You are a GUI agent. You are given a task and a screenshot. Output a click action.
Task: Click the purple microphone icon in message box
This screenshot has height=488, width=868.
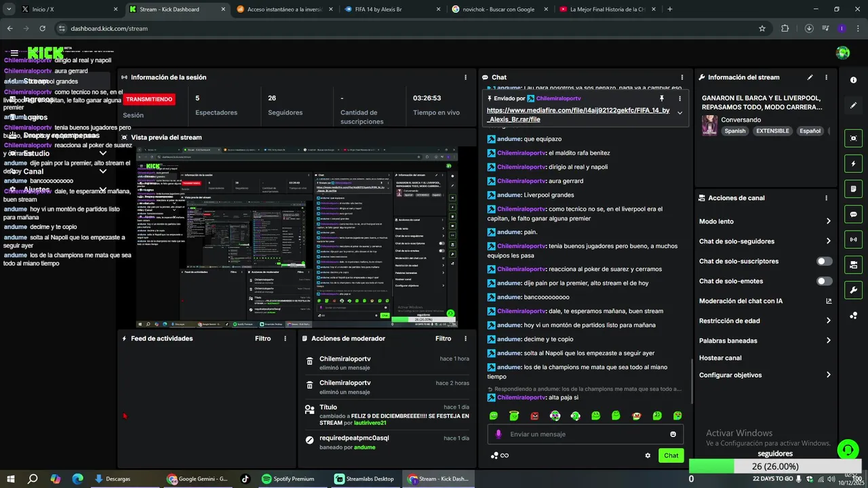498,434
